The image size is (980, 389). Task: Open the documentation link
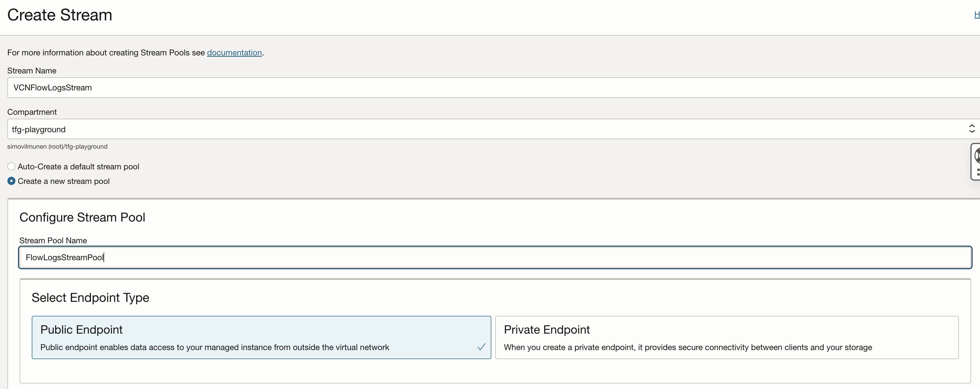pos(234,52)
